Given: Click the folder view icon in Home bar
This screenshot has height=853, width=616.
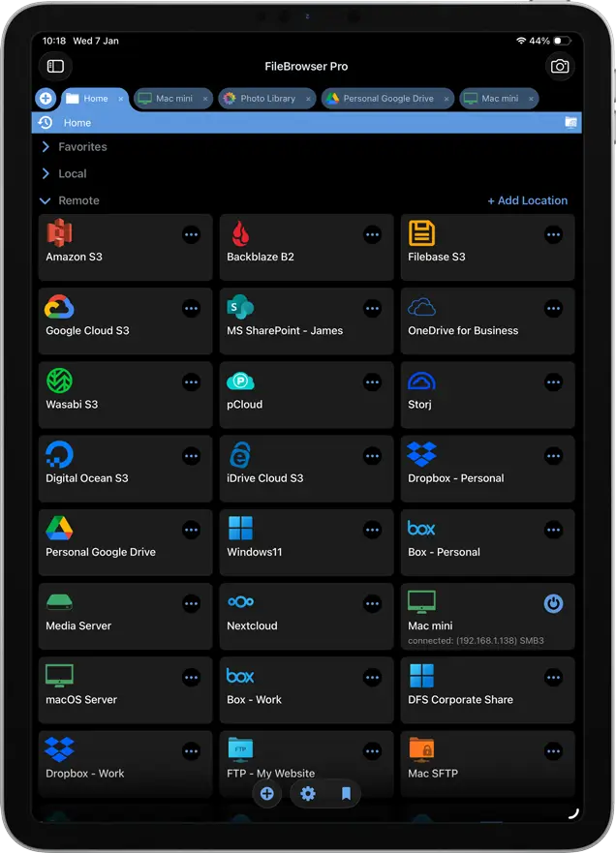Looking at the screenshot, I should point(570,122).
